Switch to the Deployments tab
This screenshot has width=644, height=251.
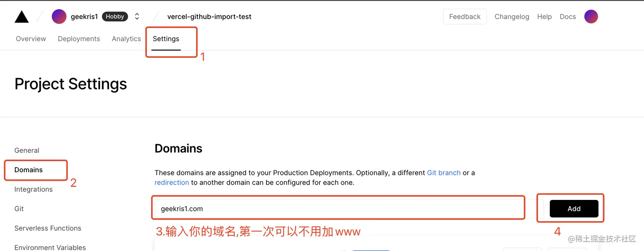point(79,39)
